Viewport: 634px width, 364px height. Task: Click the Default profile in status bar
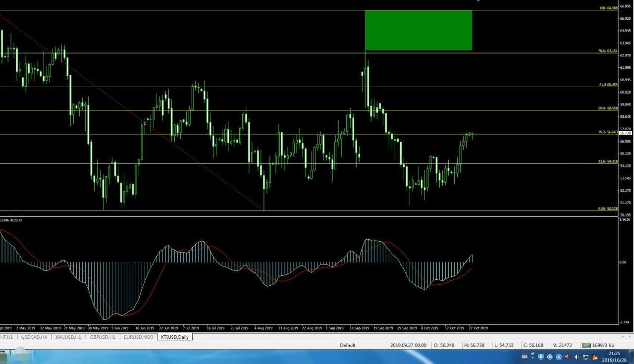348,345
